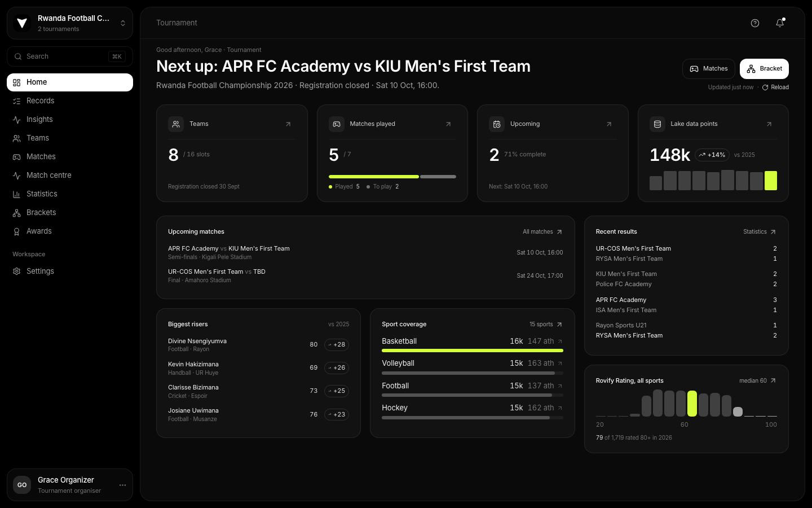812x508 pixels.
Task: Open Records in the sidebar
Action: click(x=70, y=101)
